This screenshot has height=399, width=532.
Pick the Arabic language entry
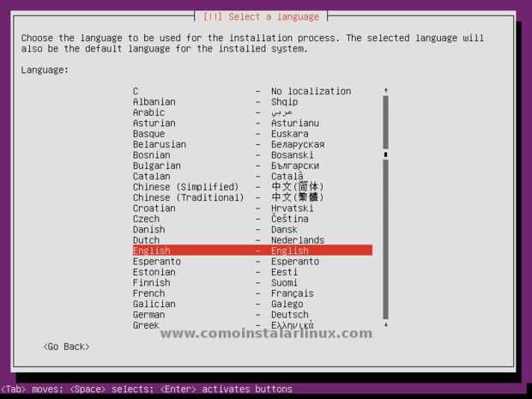click(x=252, y=112)
